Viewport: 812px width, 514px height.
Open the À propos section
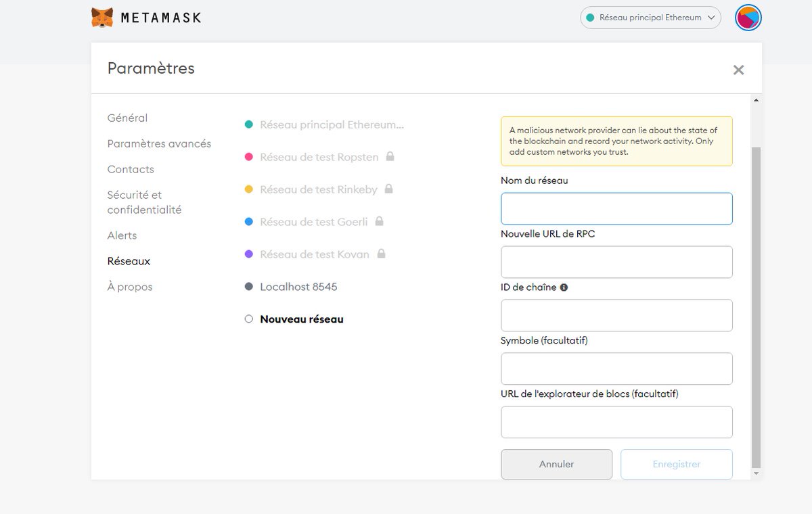(x=130, y=287)
